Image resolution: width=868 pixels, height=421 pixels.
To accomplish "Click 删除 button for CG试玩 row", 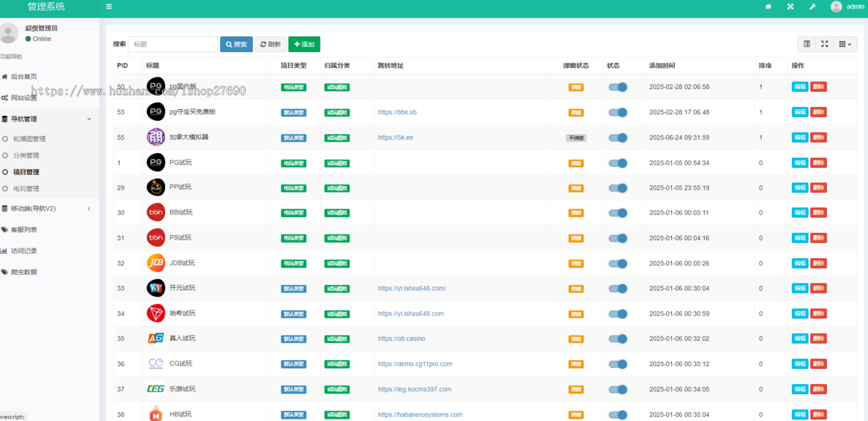I will tap(818, 364).
